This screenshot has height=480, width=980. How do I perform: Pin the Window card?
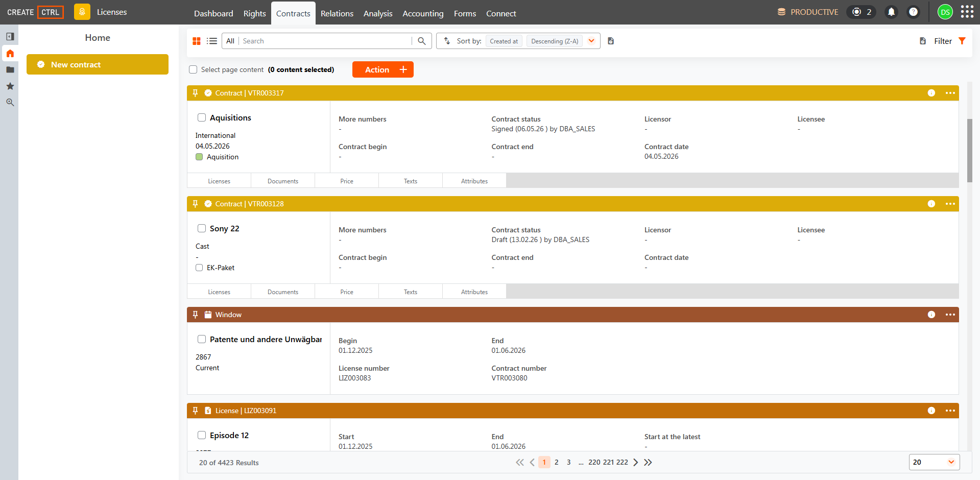tap(195, 315)
